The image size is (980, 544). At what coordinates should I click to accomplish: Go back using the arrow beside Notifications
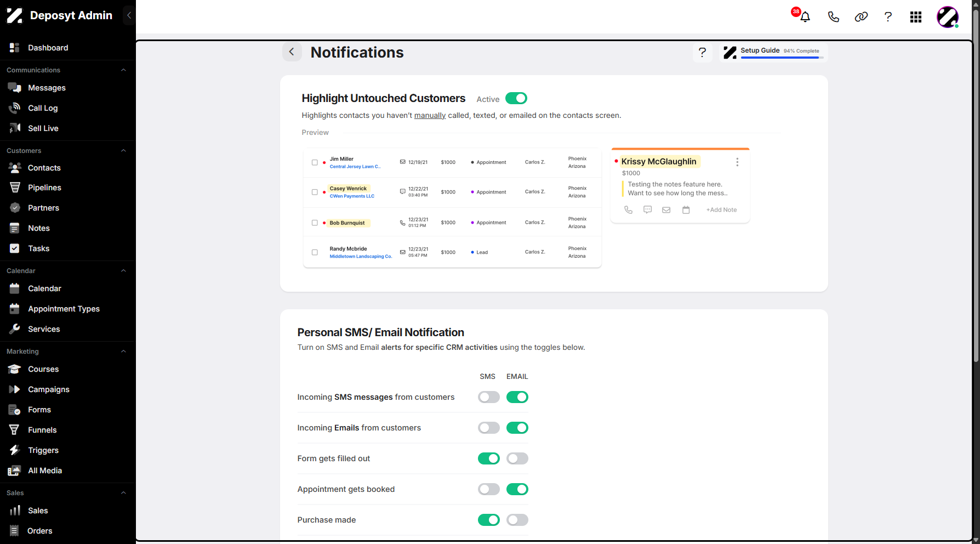coord(292,52)
